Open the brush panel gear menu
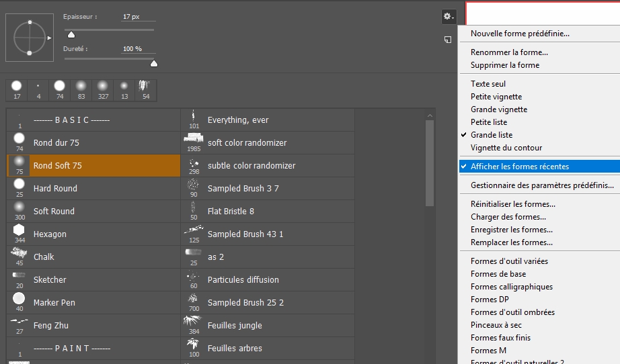 click(449, 16)
